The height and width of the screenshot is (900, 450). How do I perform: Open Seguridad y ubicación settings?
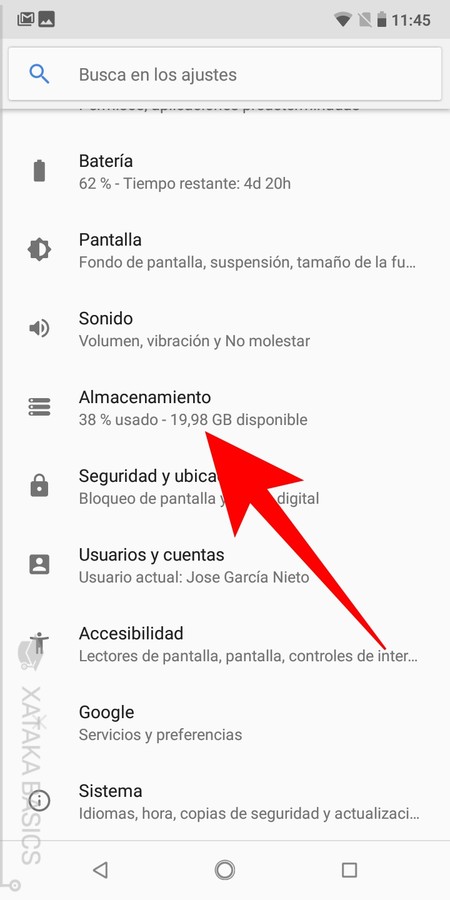click(225, 486)
